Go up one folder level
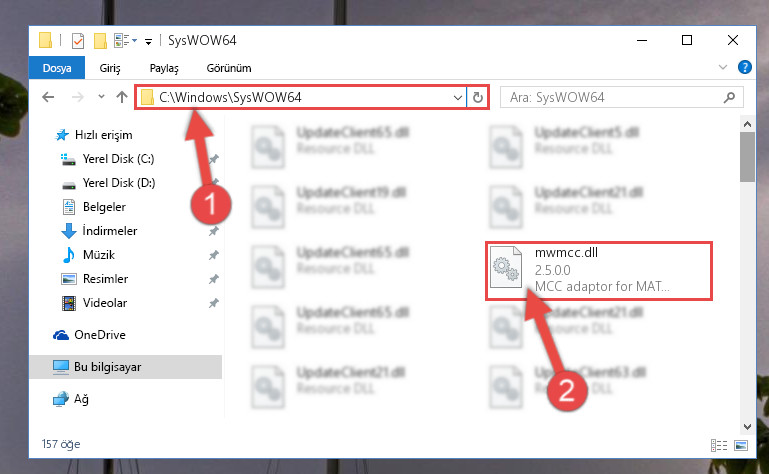The image size is (769, 474). [x=122, y=97]
